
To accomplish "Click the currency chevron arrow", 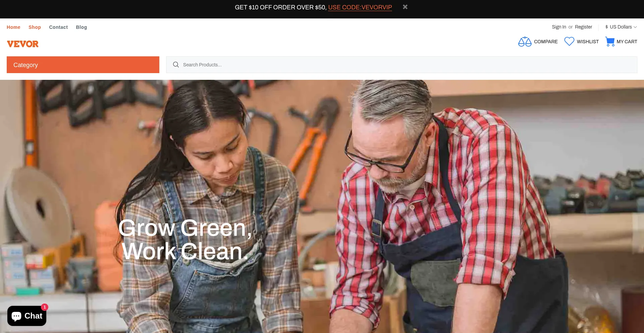I will click(x=635, y=27).
